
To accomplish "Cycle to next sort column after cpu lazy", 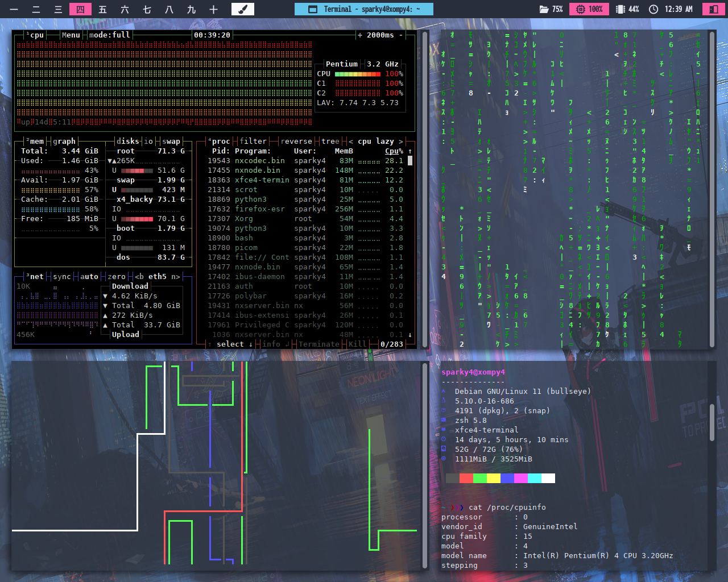I will click(400, 142).
